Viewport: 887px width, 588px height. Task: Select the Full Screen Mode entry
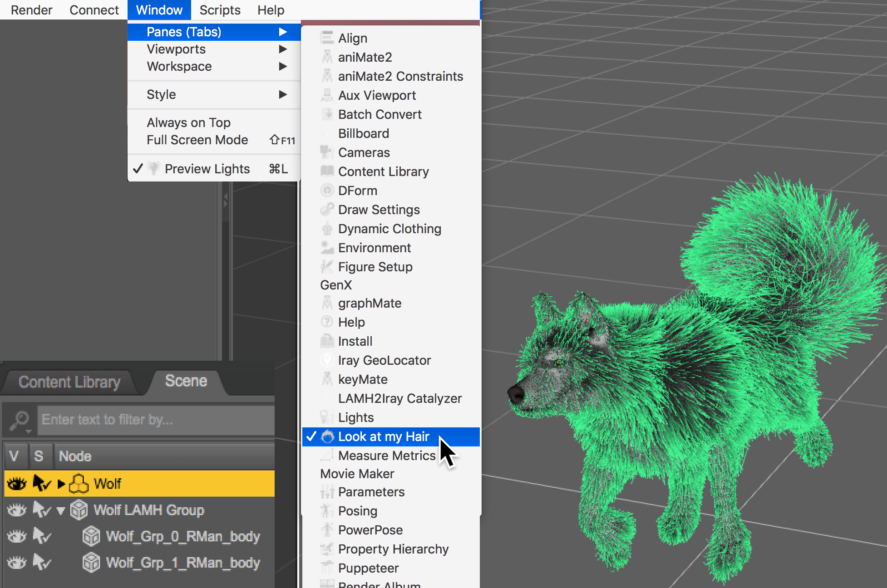click(197, 140)
